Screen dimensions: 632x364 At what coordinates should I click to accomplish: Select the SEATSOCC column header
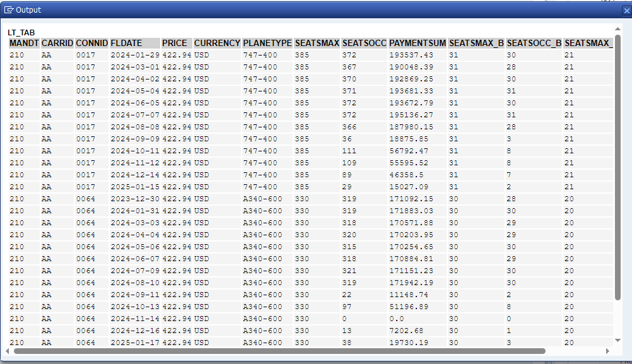pyautogui.click(x=365, y=43)
